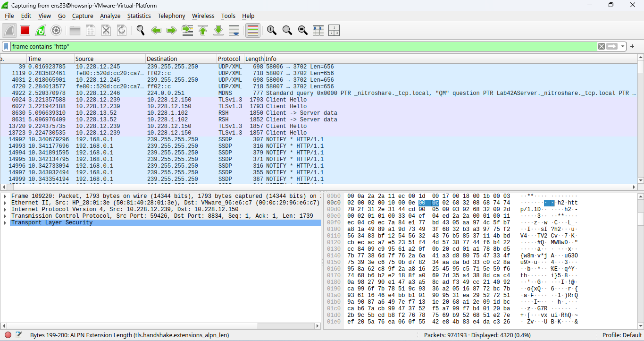Open the recent display filters dropdown
Viewport: 644px width, 341px height.
623,46
